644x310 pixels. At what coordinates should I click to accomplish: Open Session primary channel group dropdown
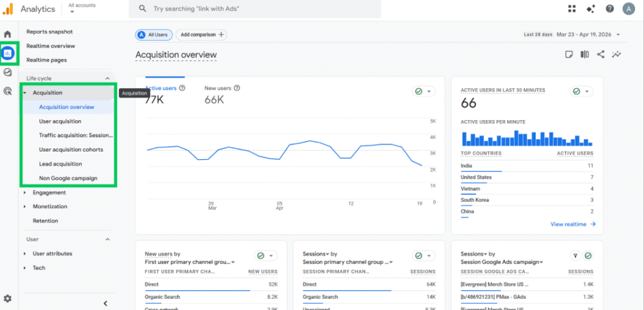(348, 262)
